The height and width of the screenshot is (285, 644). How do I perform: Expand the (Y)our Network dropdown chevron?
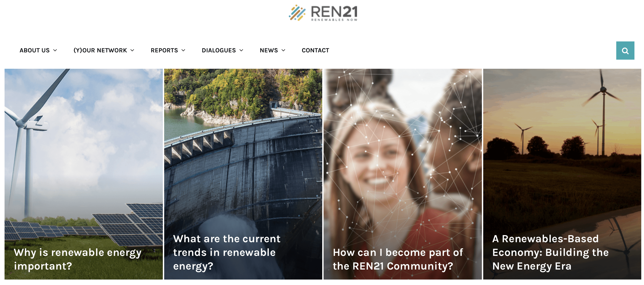pyautogui.click(x=132, y=50)
